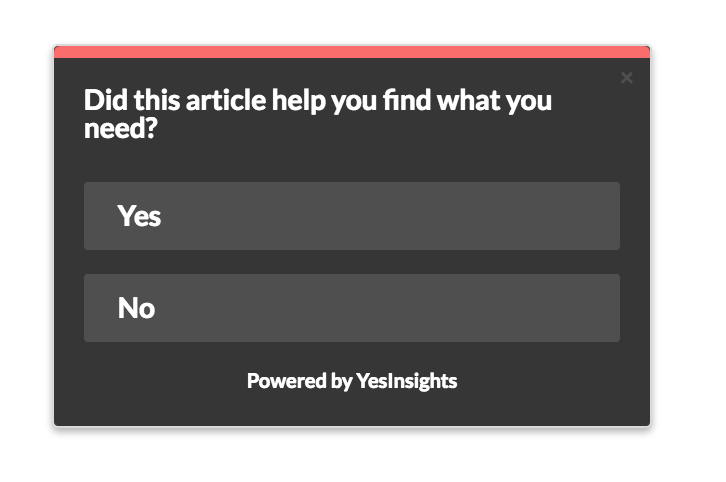The width and height of the screenshot is (726, 482).
Task: Close the survey popup with the X
Action: click(627, 78)
